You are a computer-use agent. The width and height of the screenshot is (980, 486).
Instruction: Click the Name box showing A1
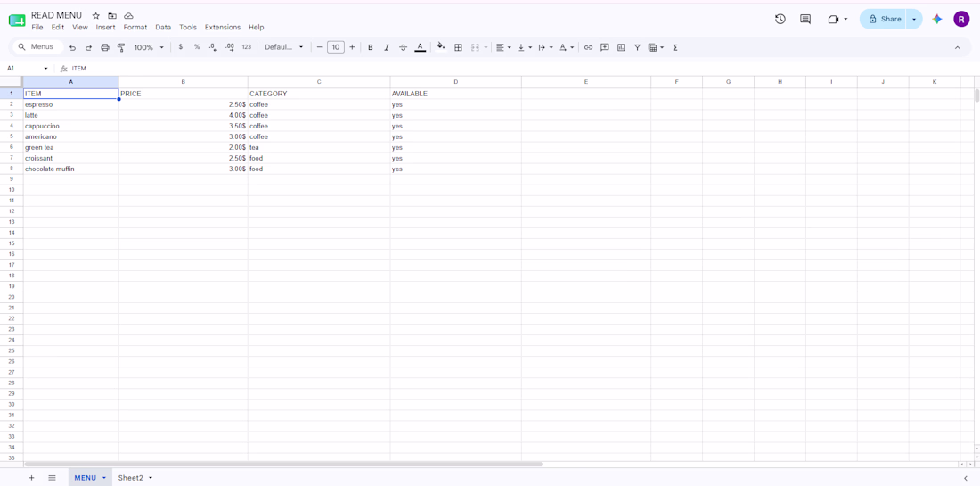tap(26, 68)
